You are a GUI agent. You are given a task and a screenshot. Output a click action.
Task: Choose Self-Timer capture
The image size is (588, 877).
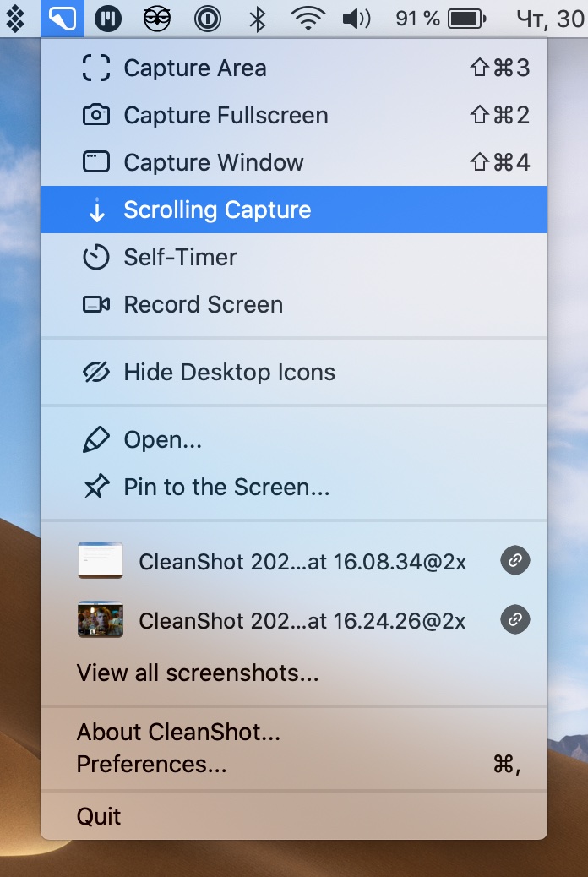(180, 258)
